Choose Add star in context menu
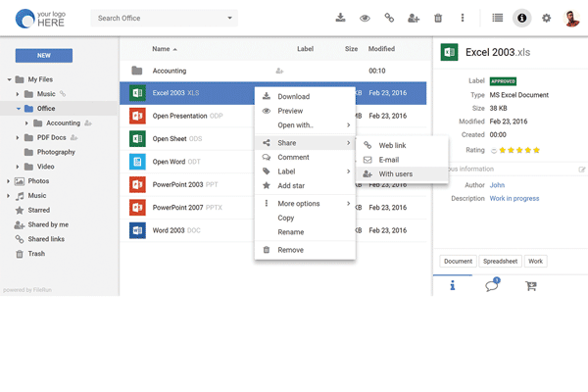Image resolution: width=588 pixels, height=392 pixels. [305, 185]
